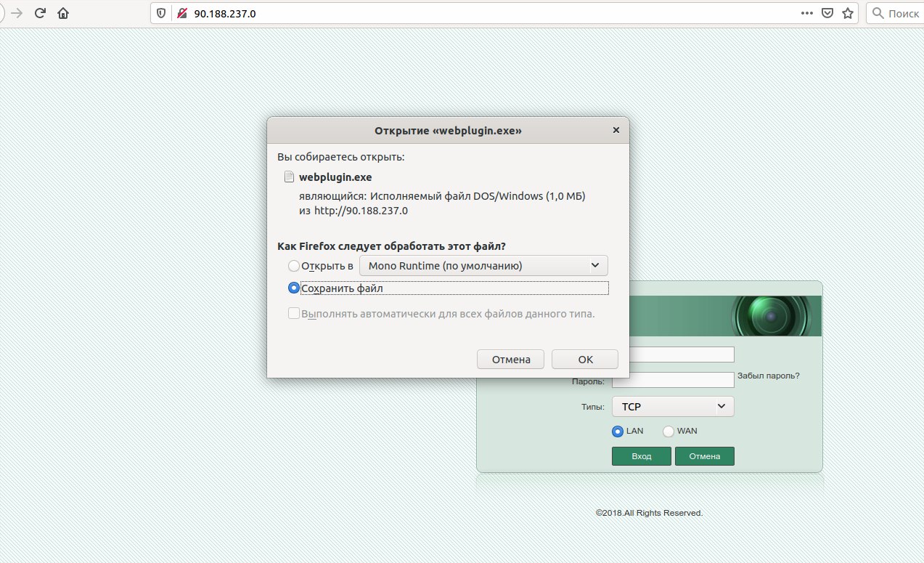Tick 'Выполнять автоматически' checkbox
Viewport: 924px width, 563px height.
pos(294,314)
